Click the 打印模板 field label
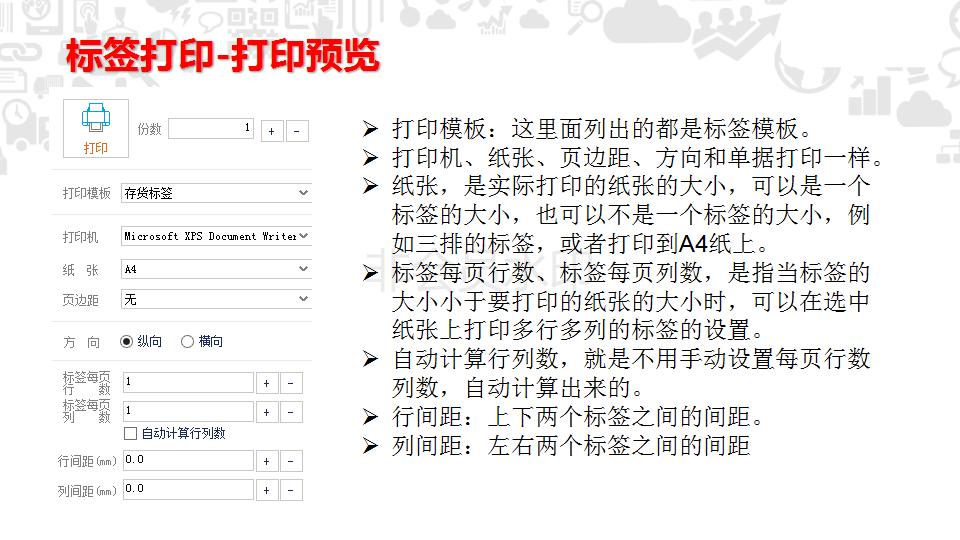The width and height of the screenshot is (960, 540). 86,193
